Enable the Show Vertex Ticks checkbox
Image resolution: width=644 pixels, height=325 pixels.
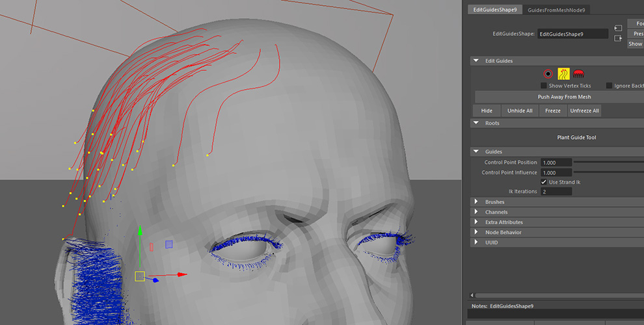coord(544,86)
